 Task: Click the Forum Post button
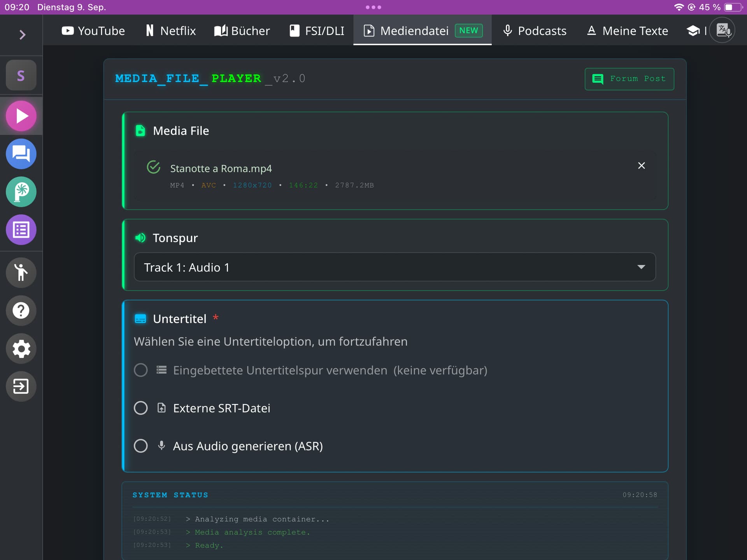629,79
